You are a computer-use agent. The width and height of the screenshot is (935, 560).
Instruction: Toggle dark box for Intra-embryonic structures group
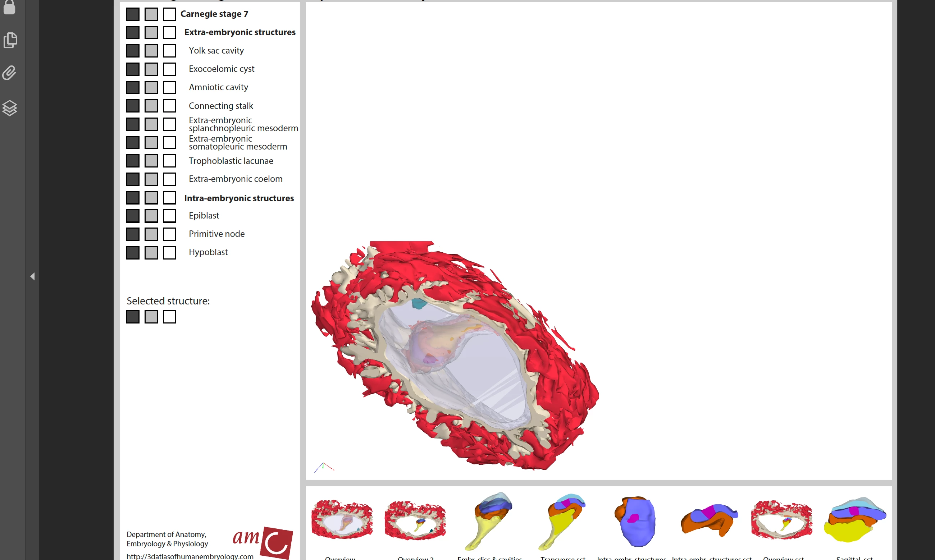[x=133, y=197]
